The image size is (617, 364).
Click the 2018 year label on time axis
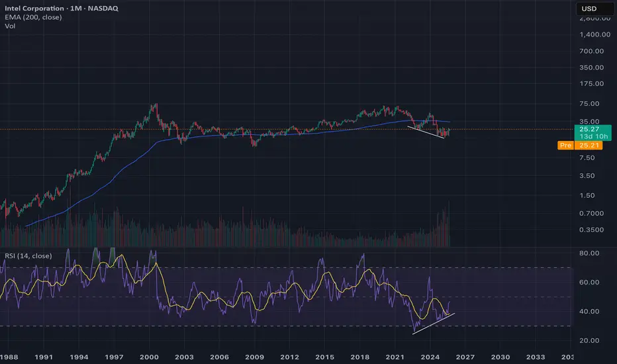coord(360,357)
